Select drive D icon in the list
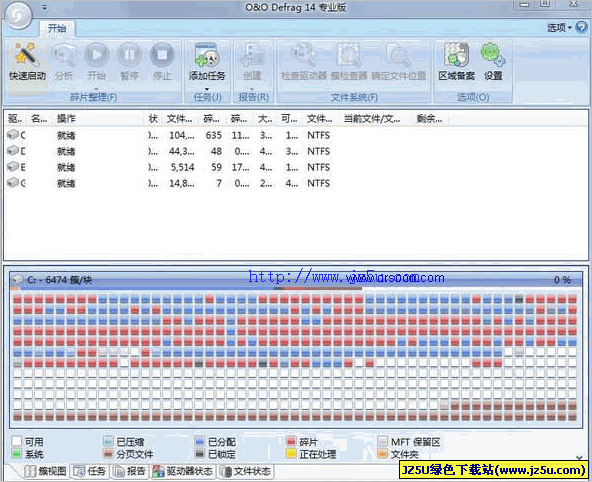This screenshot has height=482, width=592. point(13,151)
